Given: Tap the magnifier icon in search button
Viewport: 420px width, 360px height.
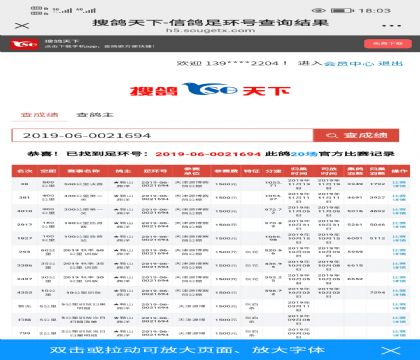Looking at the screenshot, I should tap(332, 135).
